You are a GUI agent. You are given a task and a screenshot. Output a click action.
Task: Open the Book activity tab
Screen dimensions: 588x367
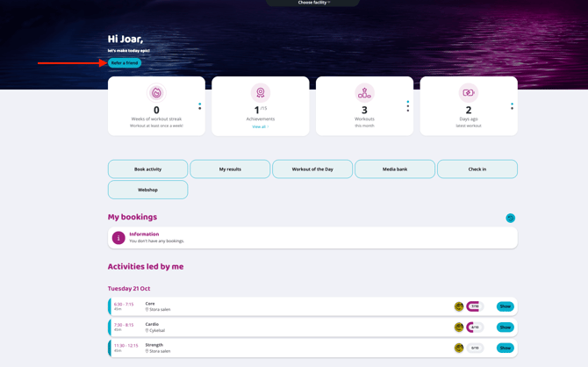tap(147, 169)
